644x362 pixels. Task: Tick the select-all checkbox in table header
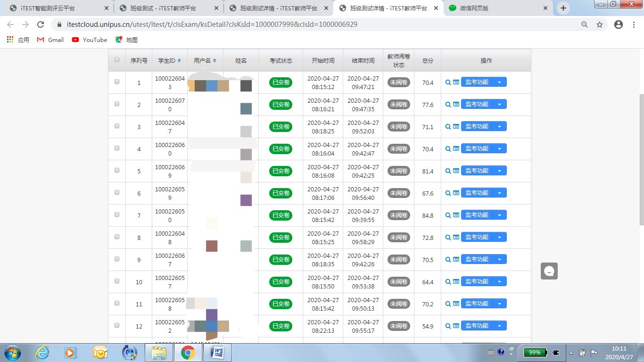point(117,60)
